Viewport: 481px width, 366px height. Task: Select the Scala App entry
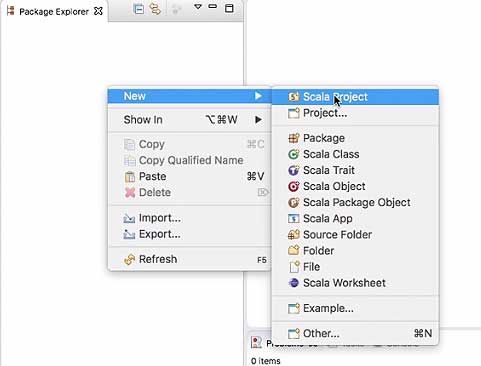pos(355,218)
